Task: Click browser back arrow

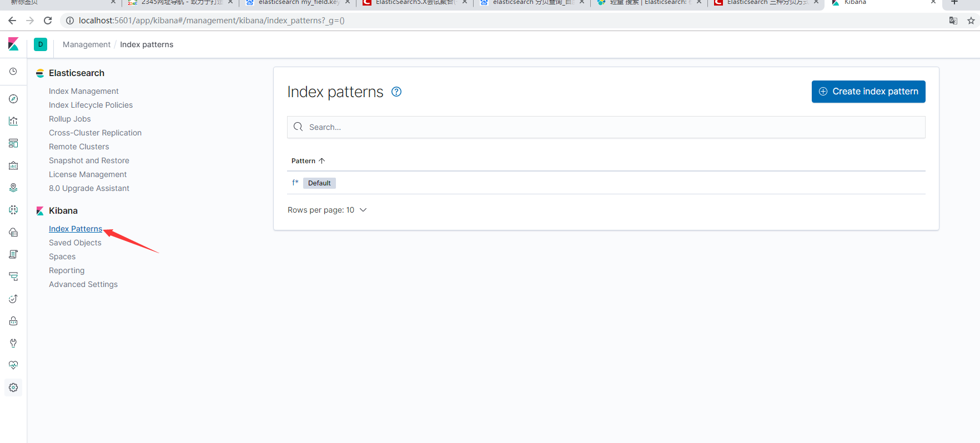Action: [x=12, y=21]
